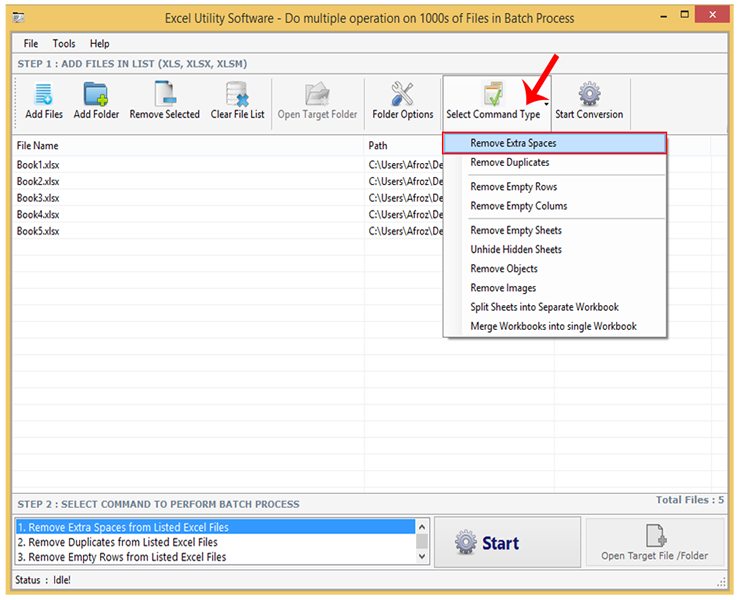This screenshot has width=740, height=600.
Task: Select Remove Images command
Action: pos(555,288)
